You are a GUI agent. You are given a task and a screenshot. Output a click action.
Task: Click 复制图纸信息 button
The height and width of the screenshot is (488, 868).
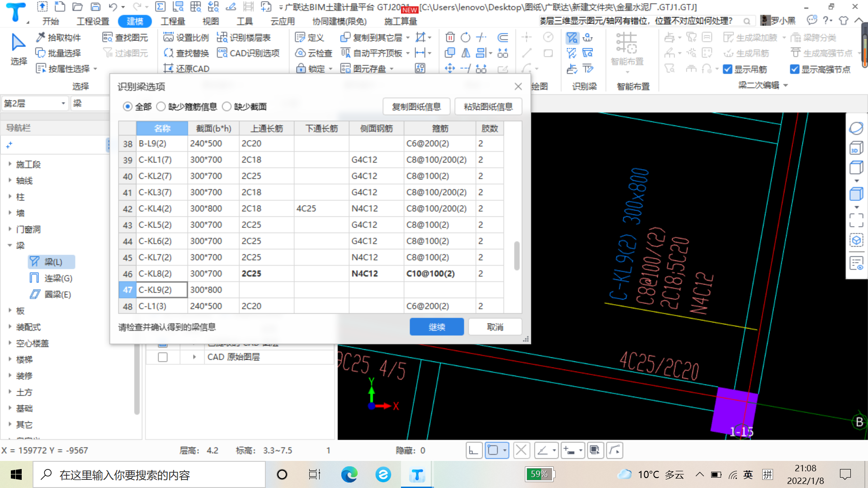[x=416, y=107]
